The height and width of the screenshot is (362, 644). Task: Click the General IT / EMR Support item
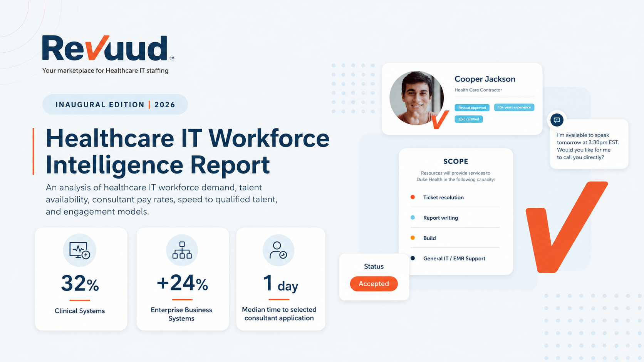tap(454, 259)
